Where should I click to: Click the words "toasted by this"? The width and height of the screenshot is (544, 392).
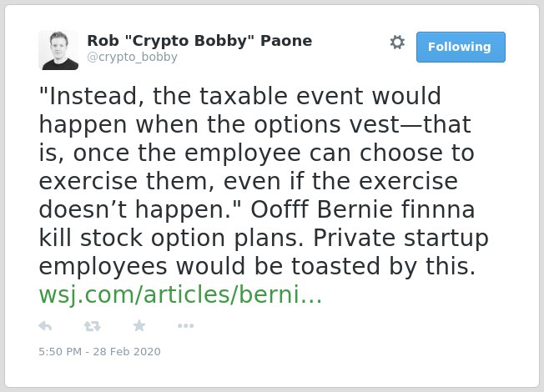(x=383, y=267)
